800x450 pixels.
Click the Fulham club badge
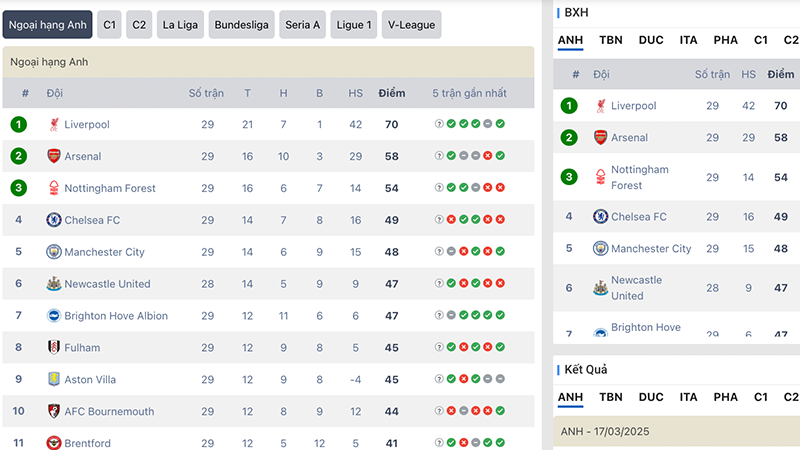54,347
